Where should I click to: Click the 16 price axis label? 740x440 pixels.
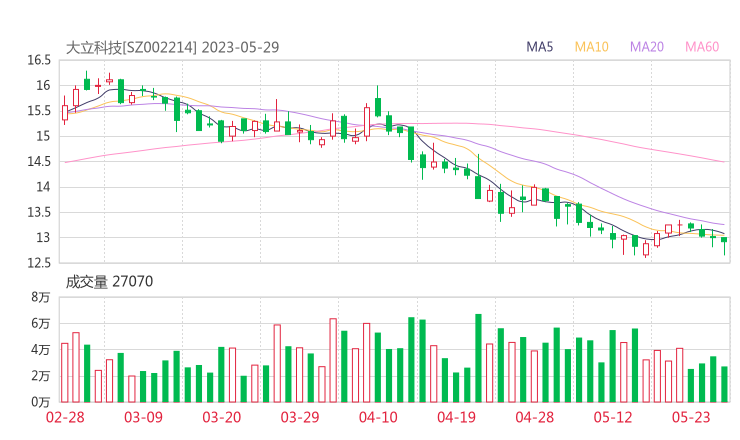click(x=43, y=85)
